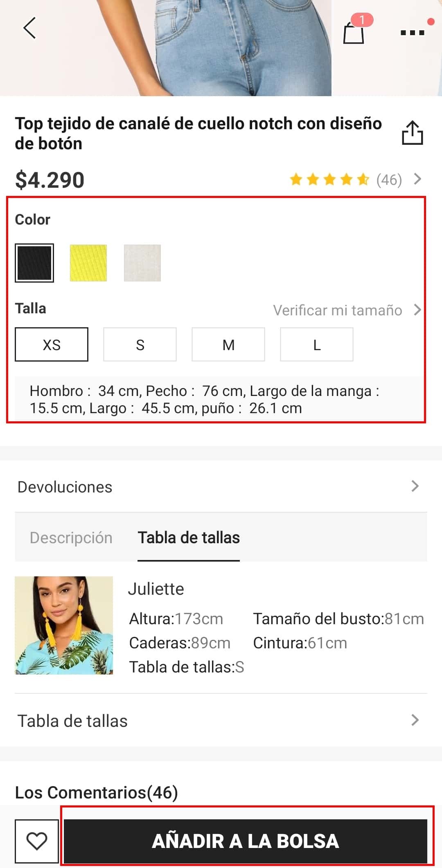442x868 pixels.
Task: Open Verificar mi tamaño chevron
Action: (417, 310)
